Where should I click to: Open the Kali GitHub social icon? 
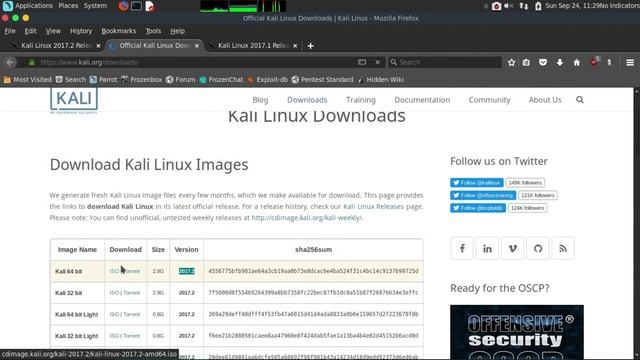click(538, 248)
